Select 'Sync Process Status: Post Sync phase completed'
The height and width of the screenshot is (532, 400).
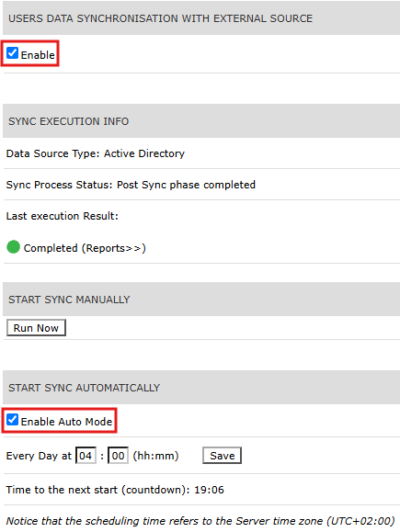tap(131, 185)
